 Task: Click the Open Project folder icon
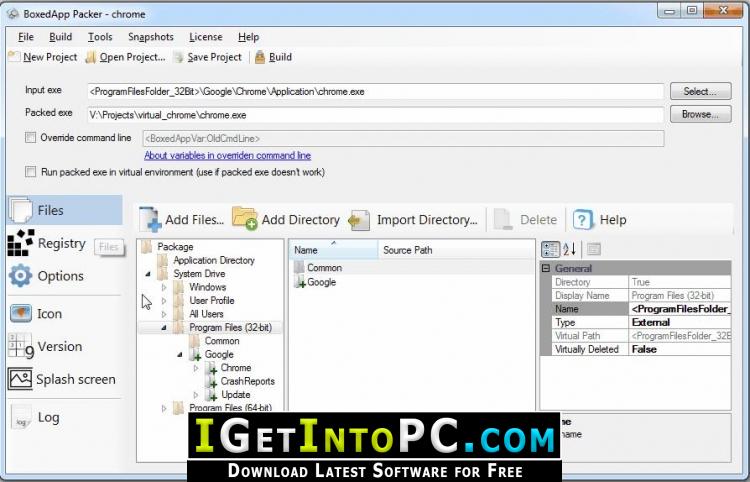pyautogui.click(x=91, y=57)
